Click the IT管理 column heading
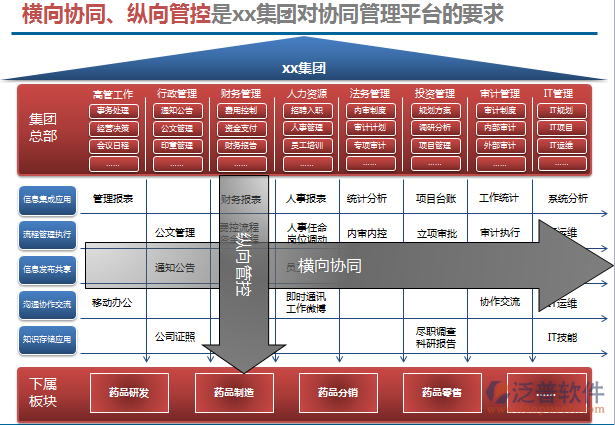The width and height of the screenshot is (615, 425). tap(559, 93)
